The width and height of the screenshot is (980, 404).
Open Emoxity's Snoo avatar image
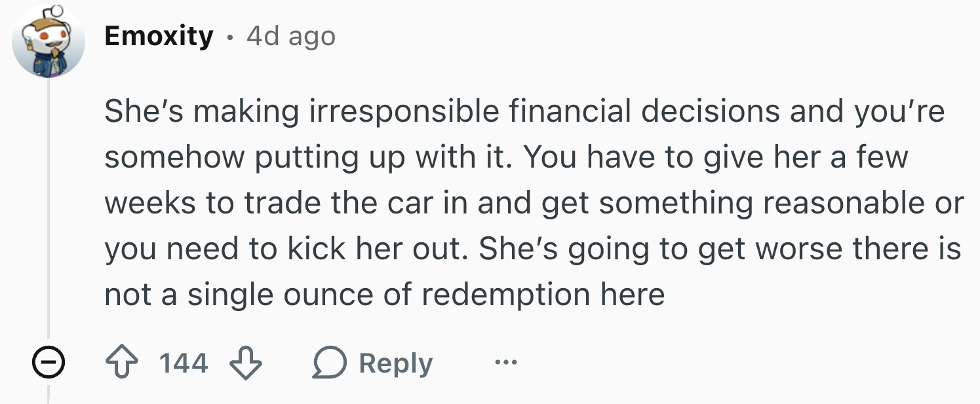49,41
